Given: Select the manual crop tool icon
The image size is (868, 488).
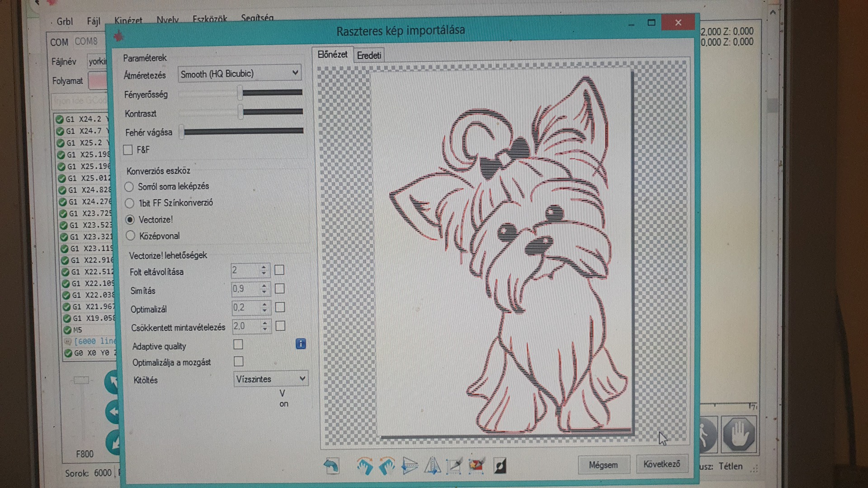Looking at the screenshot, I should [454, 466].
